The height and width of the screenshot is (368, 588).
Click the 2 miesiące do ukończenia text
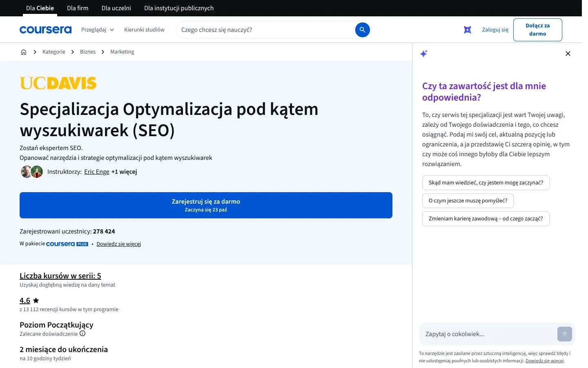point(64,350)
